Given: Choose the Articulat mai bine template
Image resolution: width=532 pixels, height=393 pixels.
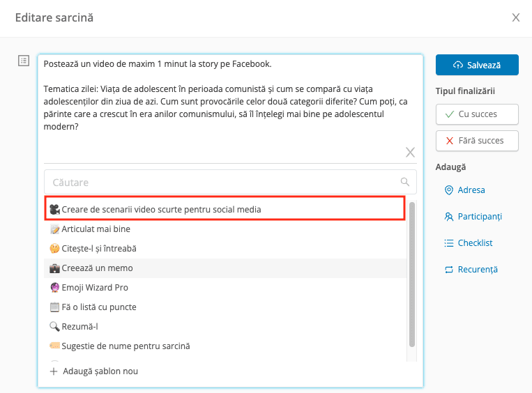Looking at the screenshot, I should click(225, 229).
